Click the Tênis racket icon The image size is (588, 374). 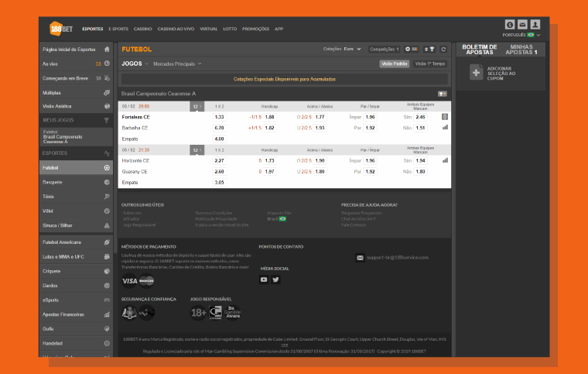click(x=107, y=197)
